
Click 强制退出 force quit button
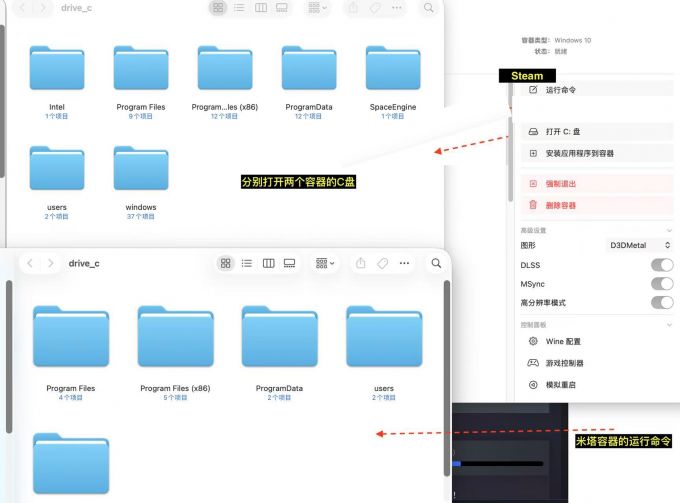pyautogui.click(x=597, y=184)
